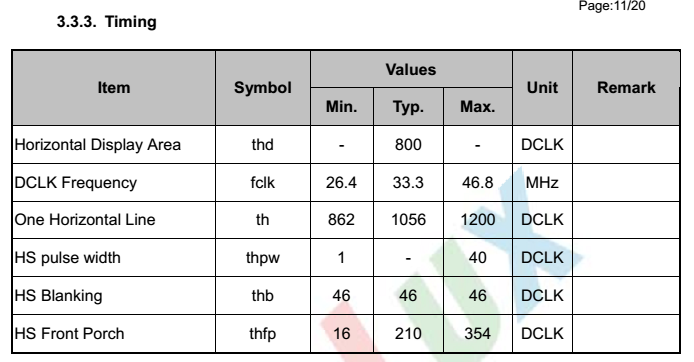This screenshot has height=362, width=694.
Task: Select the Unit column header
Action: (x=542, y=88)
